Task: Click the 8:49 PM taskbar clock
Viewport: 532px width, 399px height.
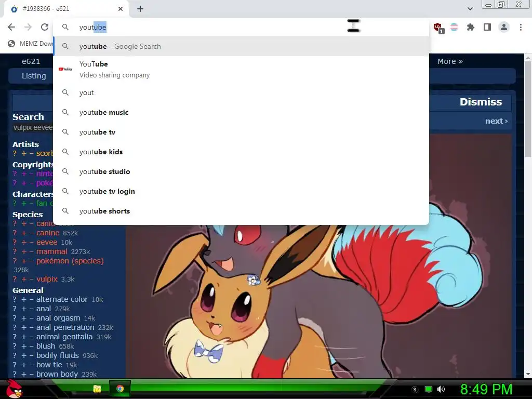Action: (486, 389)
